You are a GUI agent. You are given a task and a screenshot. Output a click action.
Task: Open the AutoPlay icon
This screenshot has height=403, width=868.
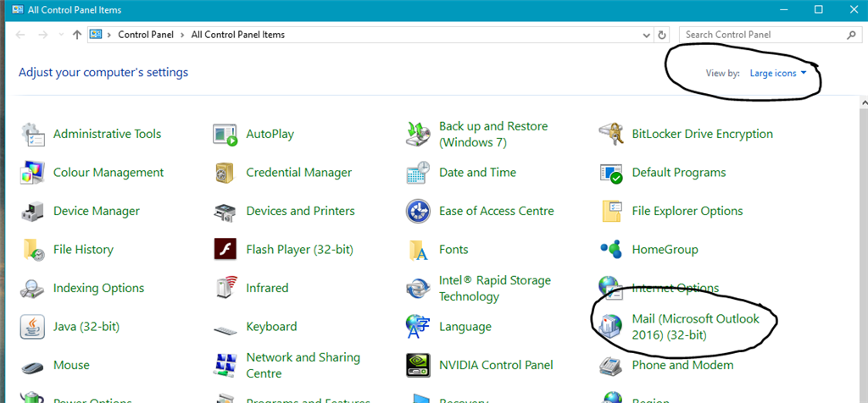point(225,135)
